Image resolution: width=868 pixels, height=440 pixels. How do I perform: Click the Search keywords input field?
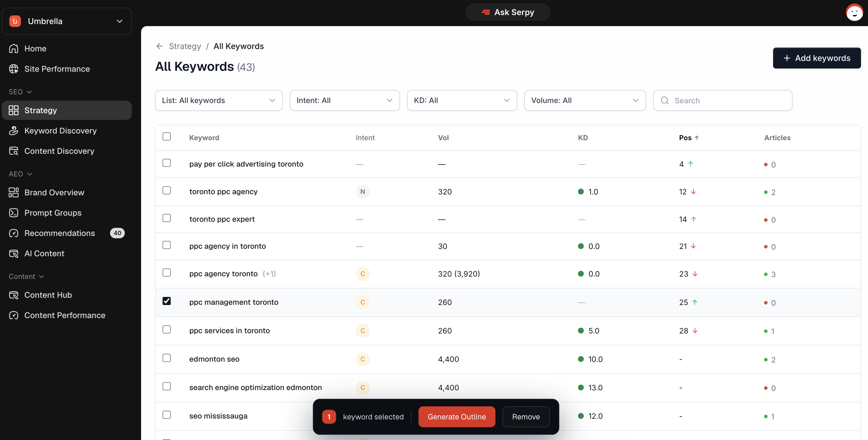click(723, 100)
